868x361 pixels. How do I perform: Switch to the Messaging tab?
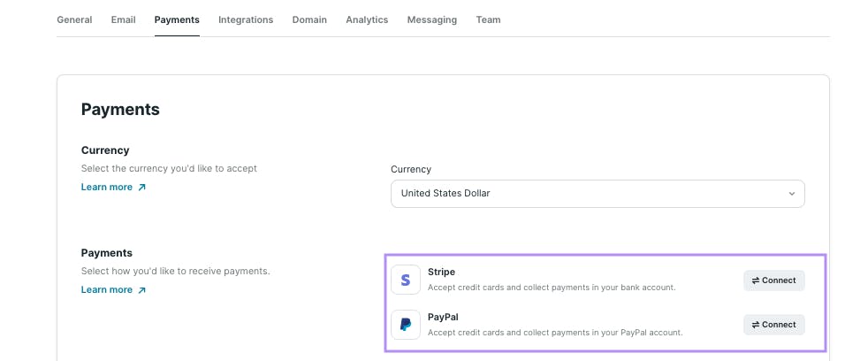(x=431, y=19)
